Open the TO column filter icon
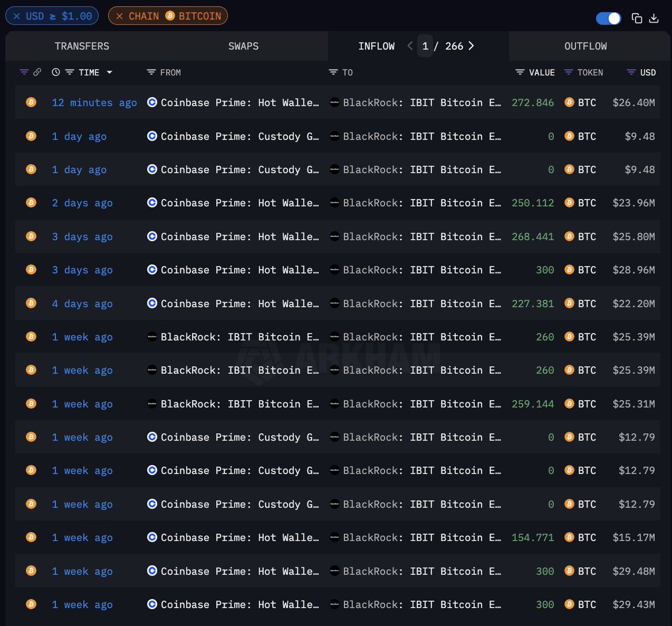Viewport: 672px width, 626px height. tap(333, 72)
